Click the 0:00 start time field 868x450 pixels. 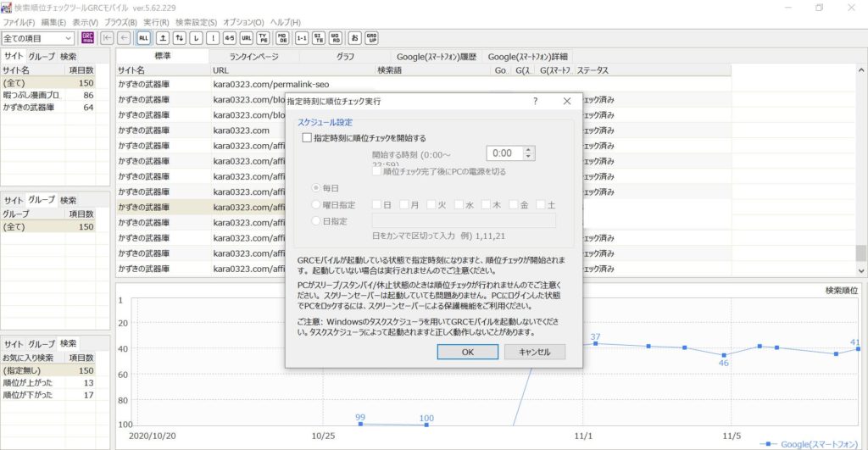click(504, 153)
